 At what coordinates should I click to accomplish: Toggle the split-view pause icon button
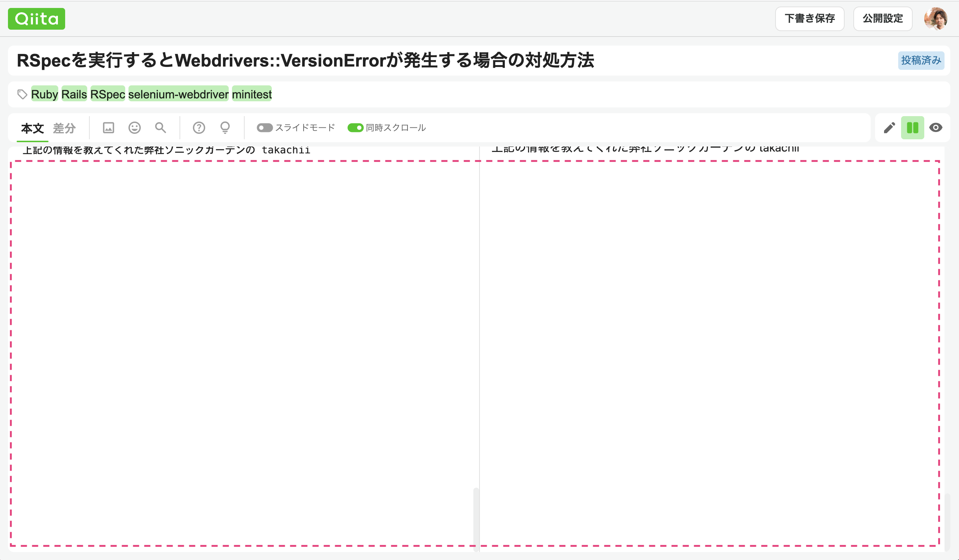coord(913,128)
